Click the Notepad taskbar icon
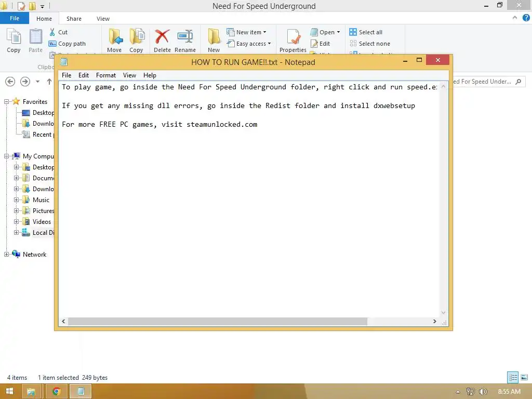The height and width of the screenshot is (399, 532). pyautogui.click(x=81, y=391)
